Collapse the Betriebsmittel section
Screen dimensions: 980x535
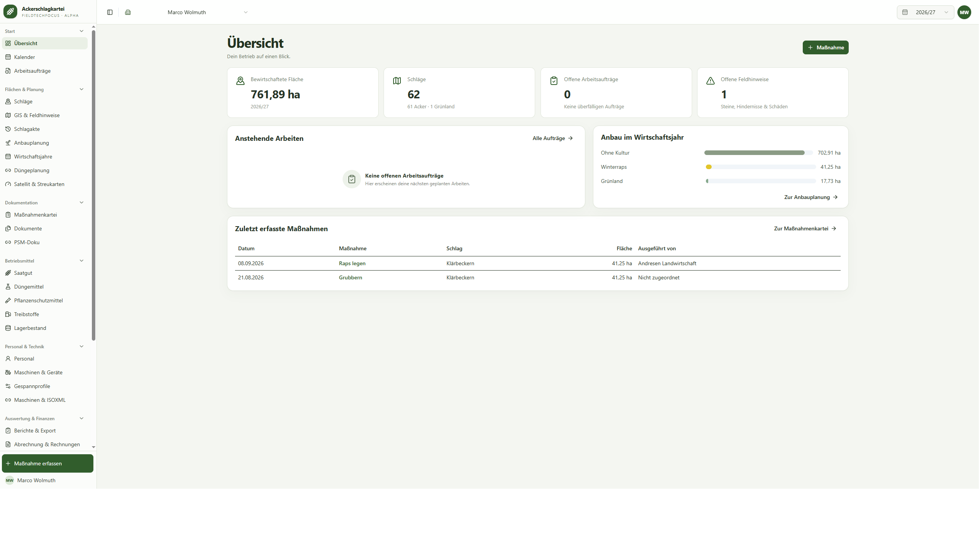(82, 261)
